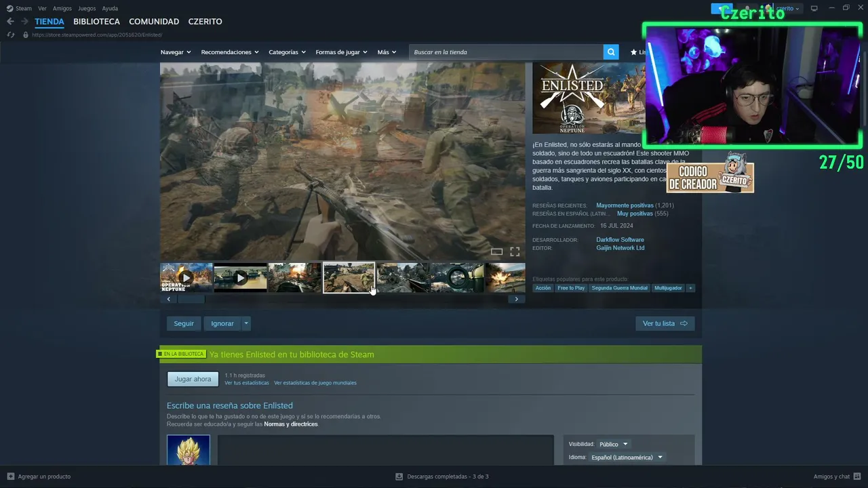Click the Segunda Guerra Mundial tag

(620, 288)
